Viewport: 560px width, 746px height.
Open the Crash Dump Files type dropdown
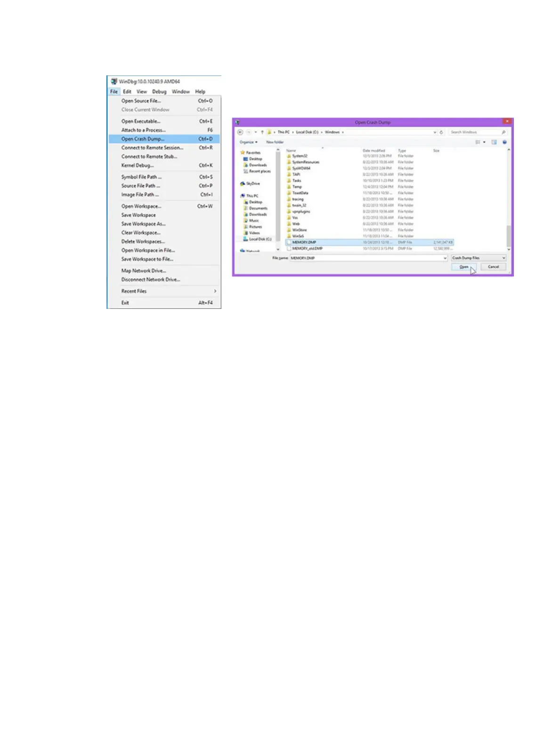(479, 258)
